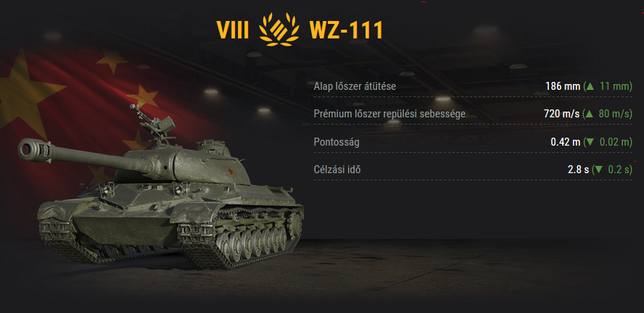Click the WZ-111 tank title
This screenshot has width=644, height=313.
(x=346, y=30)
